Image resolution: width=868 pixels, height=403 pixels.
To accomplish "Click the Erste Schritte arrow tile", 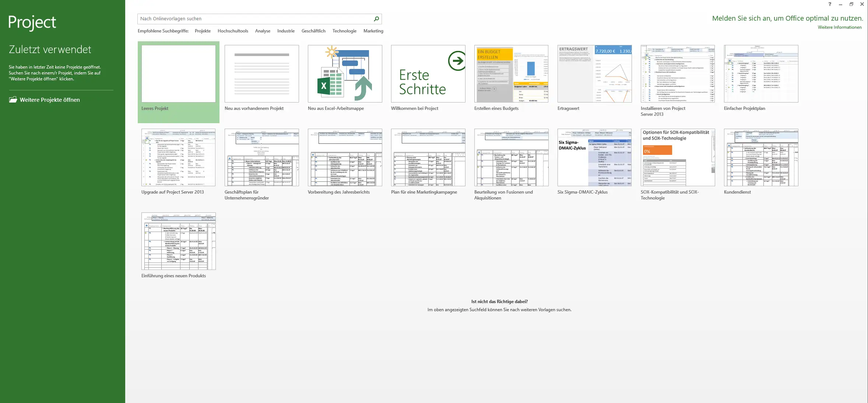I will click(x=428, y=74).
